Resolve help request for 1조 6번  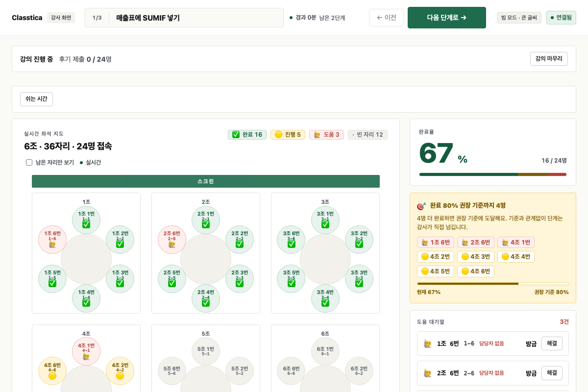click(552, 343)
